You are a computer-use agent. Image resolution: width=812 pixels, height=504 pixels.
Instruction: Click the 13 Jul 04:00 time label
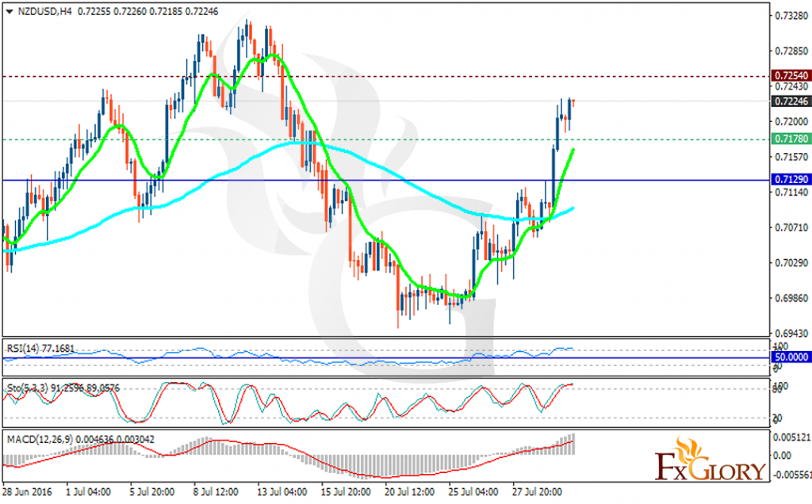pos(282,491)
